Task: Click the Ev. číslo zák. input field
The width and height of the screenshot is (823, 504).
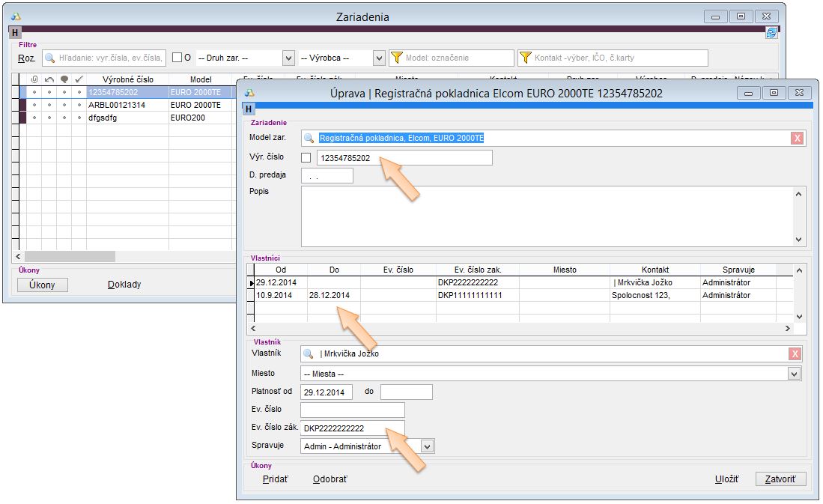Action: pos(352,428)
